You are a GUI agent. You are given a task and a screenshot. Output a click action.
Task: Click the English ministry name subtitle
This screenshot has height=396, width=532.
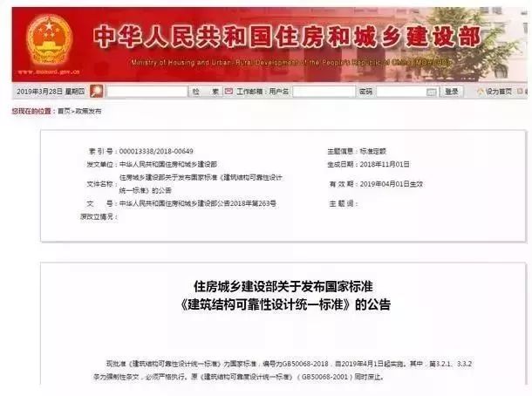click(x=290, y=63)
